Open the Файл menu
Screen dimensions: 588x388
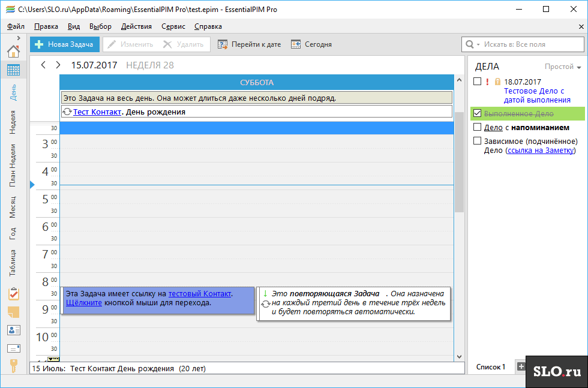tap(16, 26)
